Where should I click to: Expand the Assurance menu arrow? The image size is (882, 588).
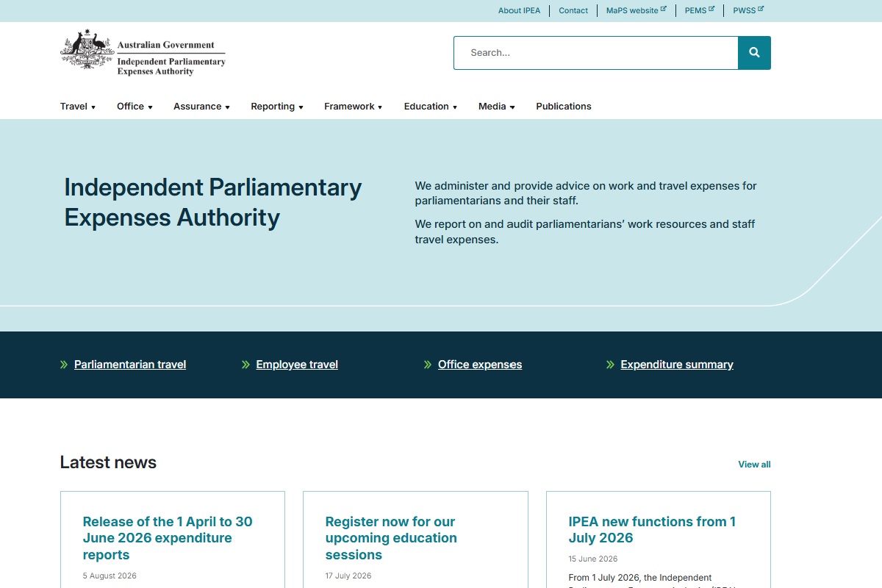pos(227,107)
